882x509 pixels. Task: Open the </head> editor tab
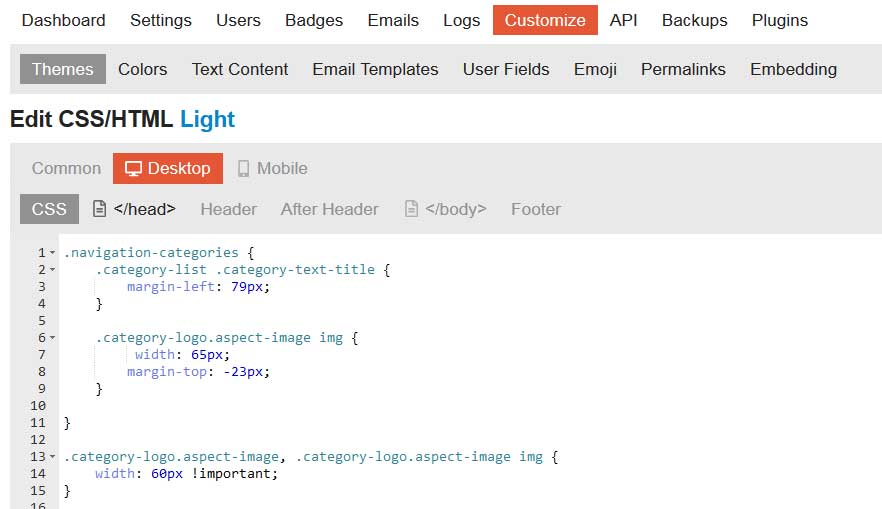click(x=145, y=209)
